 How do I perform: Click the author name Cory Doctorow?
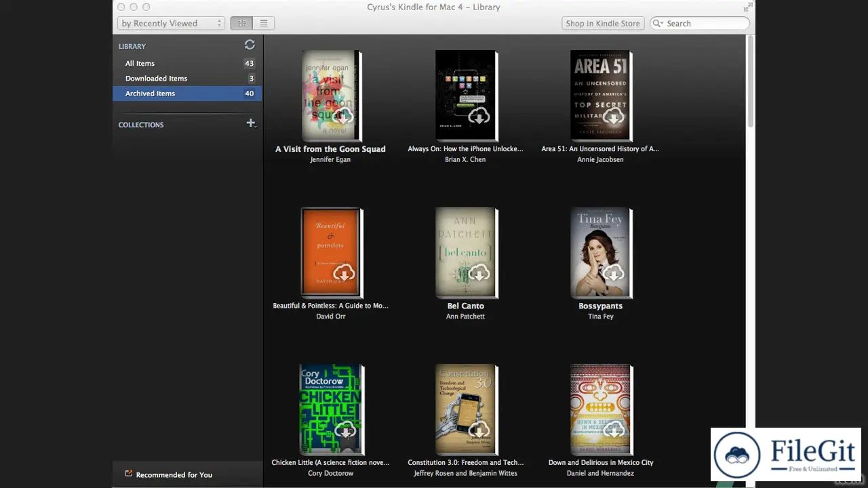coord(330,473)
